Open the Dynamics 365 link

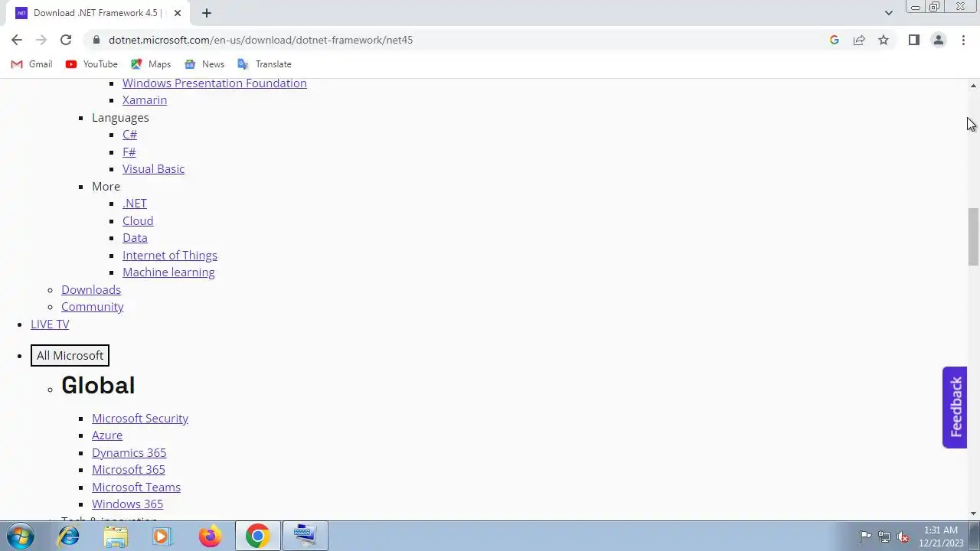pos(129,452)
